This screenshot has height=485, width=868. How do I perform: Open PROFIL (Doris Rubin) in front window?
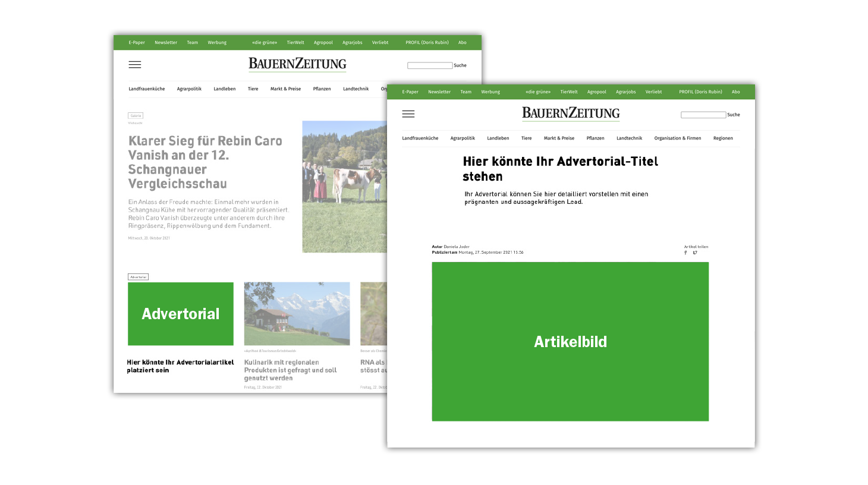[x=700, y=92]
